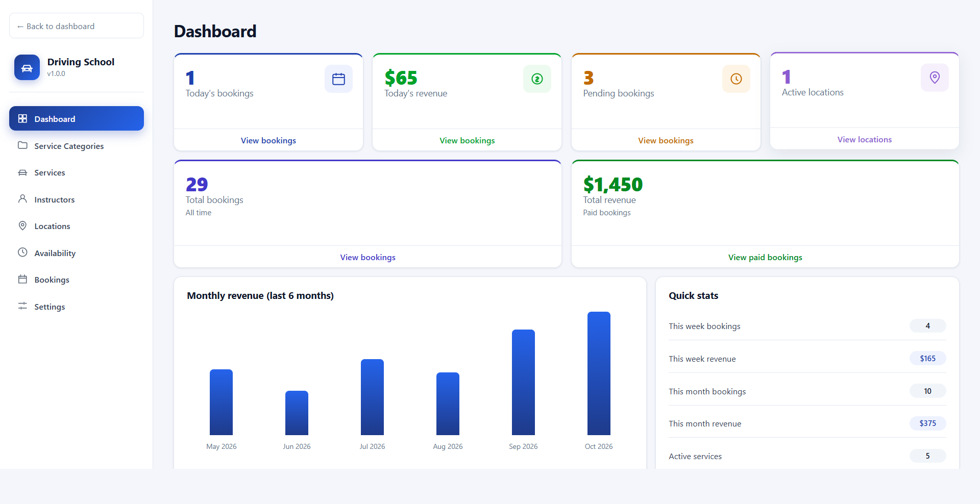Screen dimensions: 980x504
Task: Open Service Categories in the sidebar
Action: pyautogui.click(x=77, y=146)
